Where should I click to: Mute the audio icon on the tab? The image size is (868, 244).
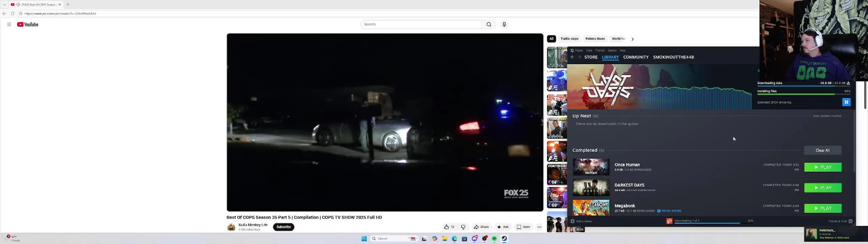[18, 4]
